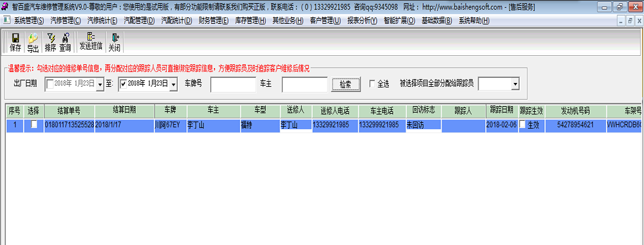Open the 库存管理(H) menu
This screenshot has height=245, width=644.
[251, 21]
